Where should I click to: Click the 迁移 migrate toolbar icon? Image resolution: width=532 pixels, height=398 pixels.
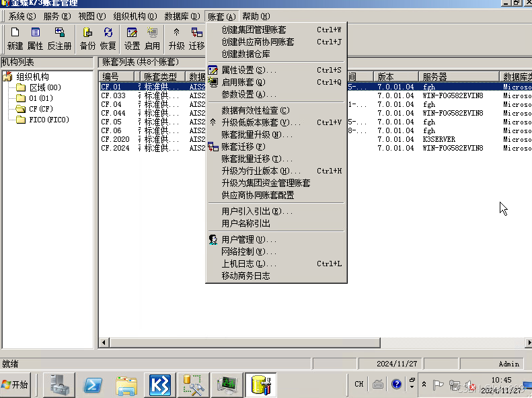click(197, 38)
